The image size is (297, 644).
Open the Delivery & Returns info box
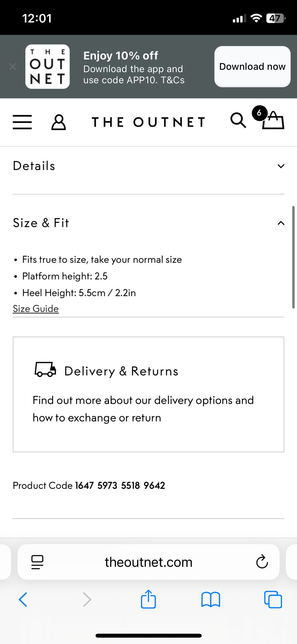(x=148, y=394)
